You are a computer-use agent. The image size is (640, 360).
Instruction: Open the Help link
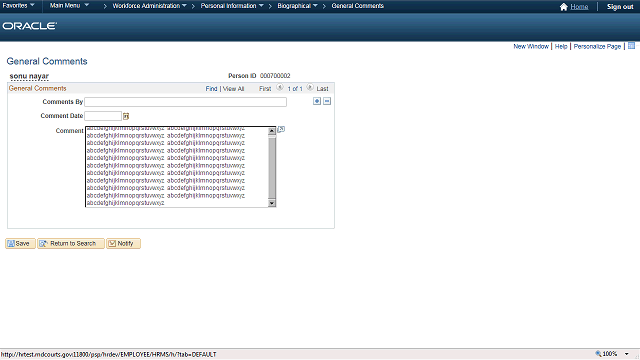(x=561, y=47)
